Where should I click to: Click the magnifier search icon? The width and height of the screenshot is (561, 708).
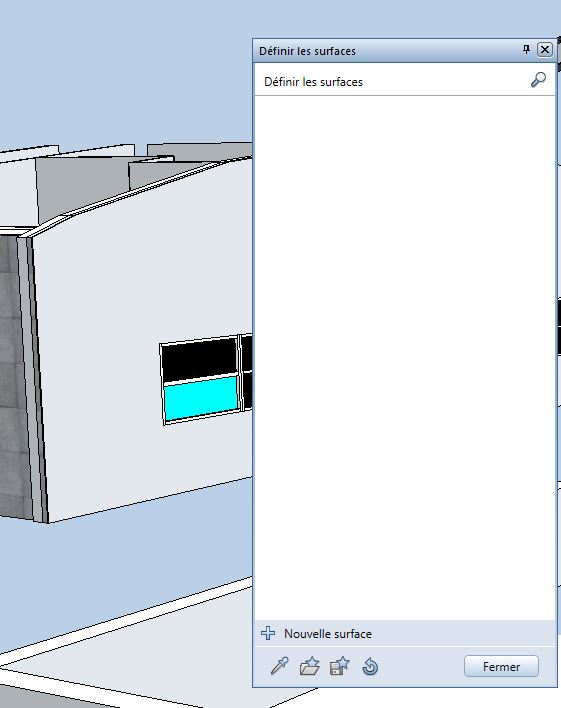point(538,80)
